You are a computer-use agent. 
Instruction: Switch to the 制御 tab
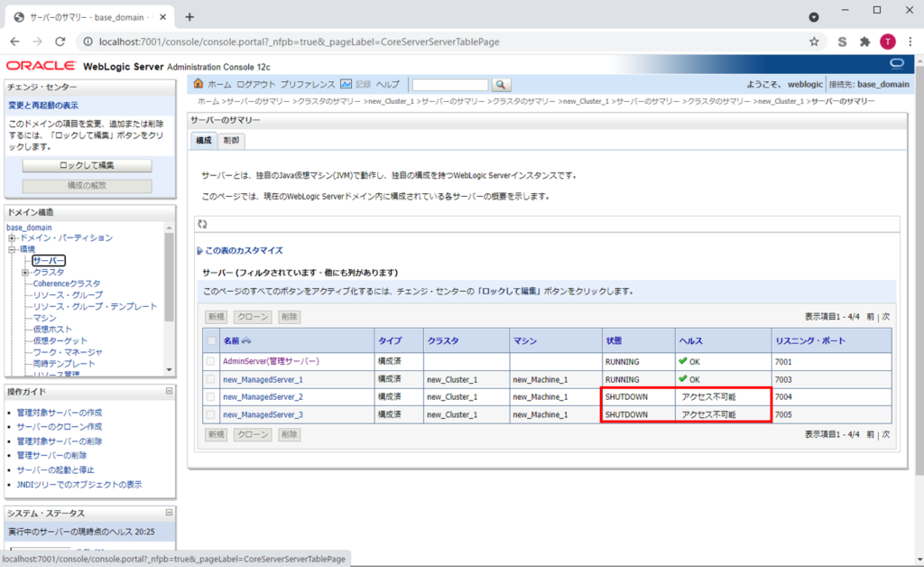point(231,140)
